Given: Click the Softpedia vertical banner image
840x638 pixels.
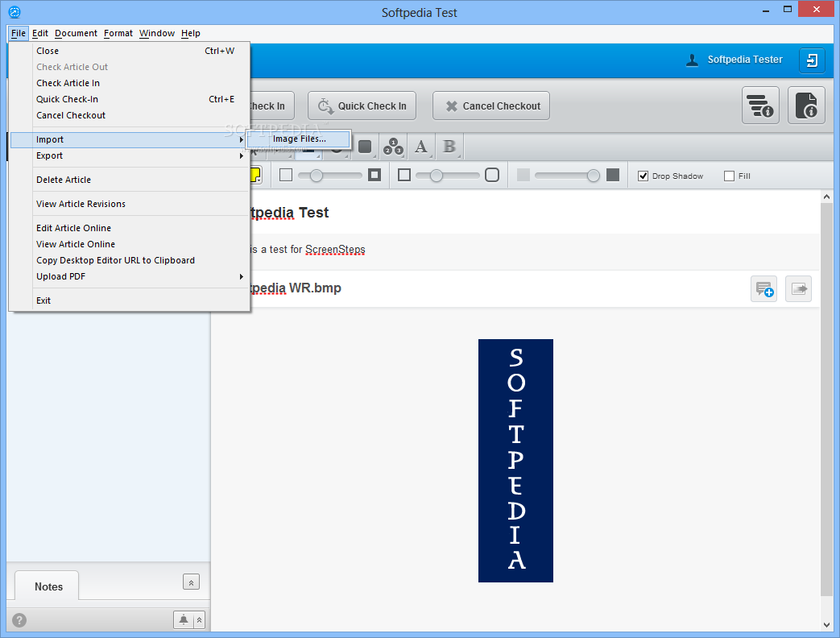Looking at the screenshot, I should coord(515,461).
